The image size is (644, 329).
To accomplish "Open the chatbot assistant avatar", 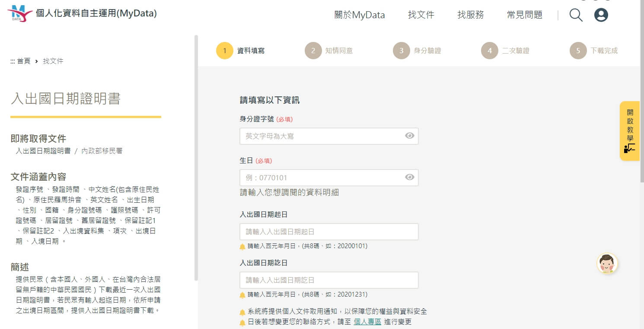I will pyautogui.click(x=607, y=263).
